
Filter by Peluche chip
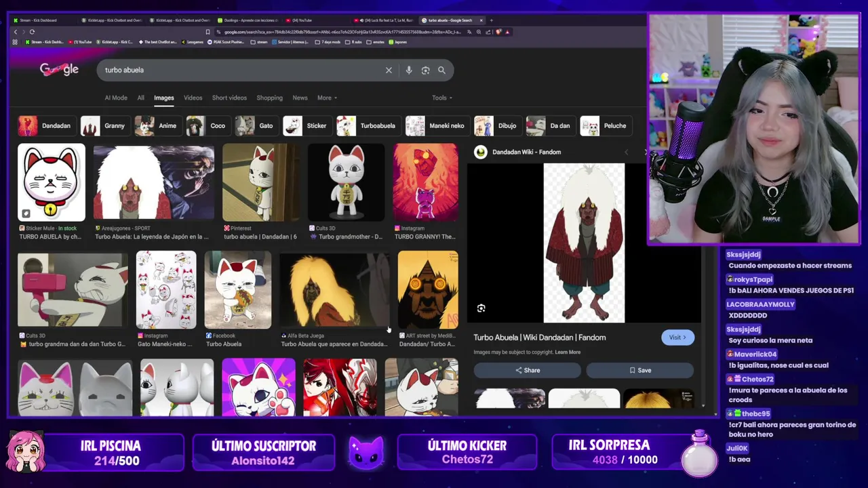click(606, 125)
